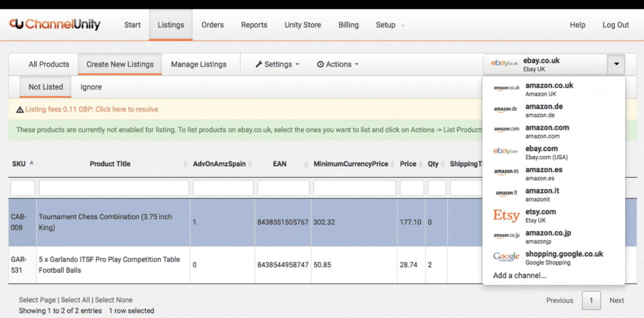Click page number 1 button

click(x=591, y=300)
